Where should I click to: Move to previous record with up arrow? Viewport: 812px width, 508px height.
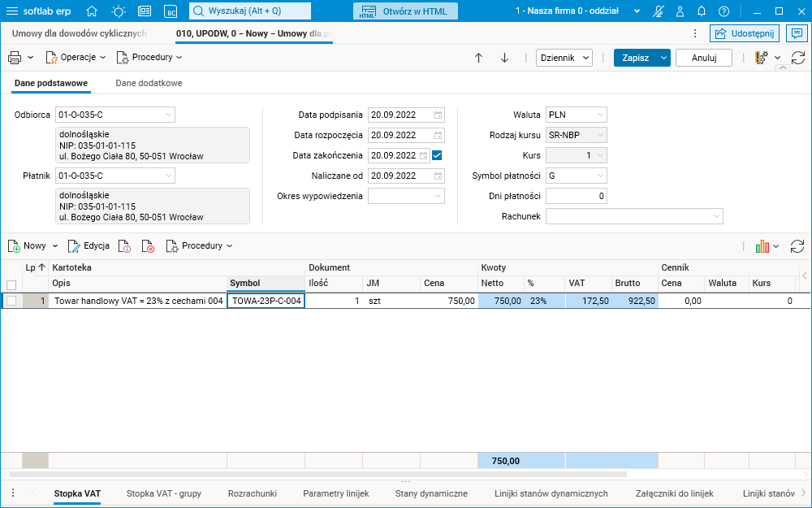[x=478, y=58]
